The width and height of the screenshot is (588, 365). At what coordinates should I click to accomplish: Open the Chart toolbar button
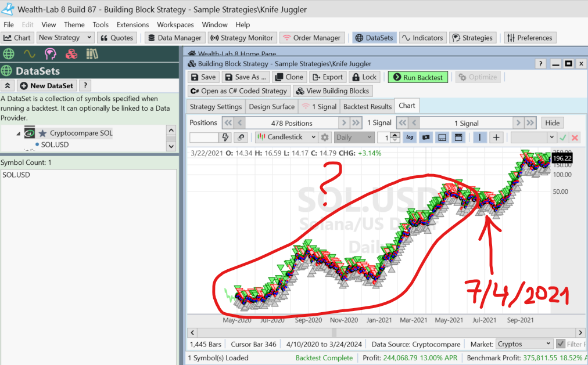[17, 38]
